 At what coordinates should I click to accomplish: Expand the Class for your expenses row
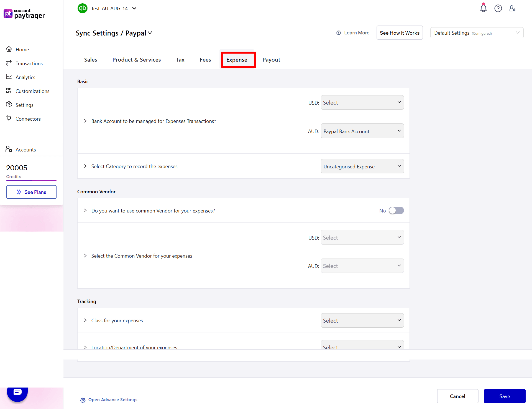[85, 320]
